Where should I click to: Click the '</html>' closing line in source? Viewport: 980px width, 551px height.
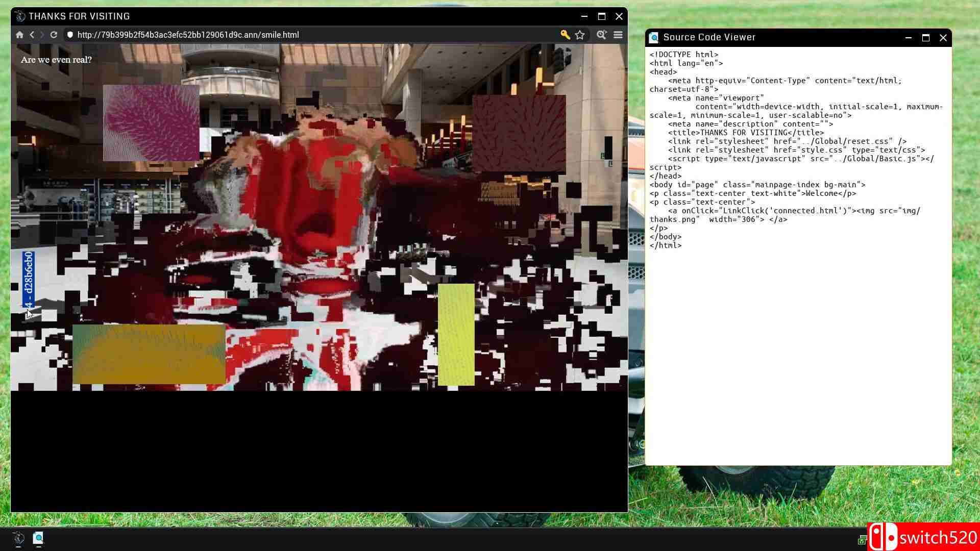[x=666, y=245]
